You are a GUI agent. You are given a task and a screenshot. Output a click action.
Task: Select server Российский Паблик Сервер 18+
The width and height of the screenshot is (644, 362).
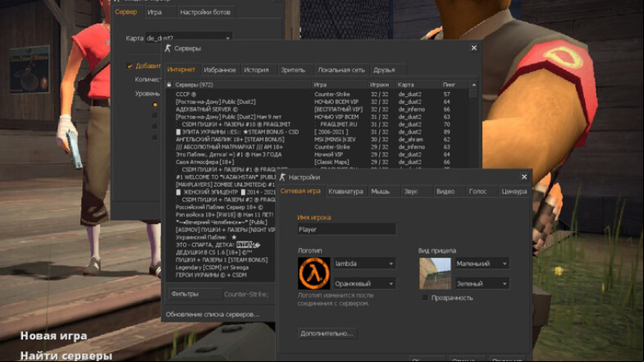[221, 207]
